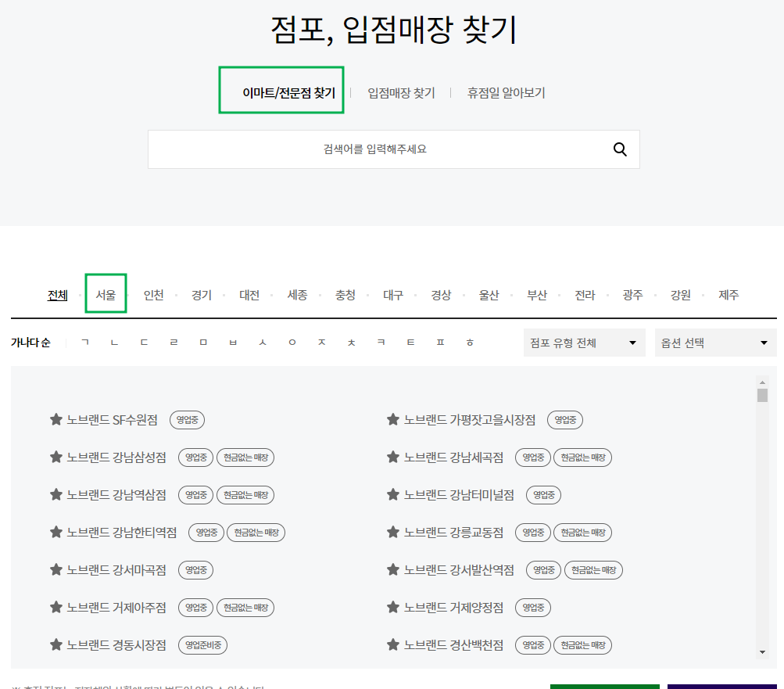Pick the 광주 region tab
The image size is (784, 689).
tap(632, 295)
